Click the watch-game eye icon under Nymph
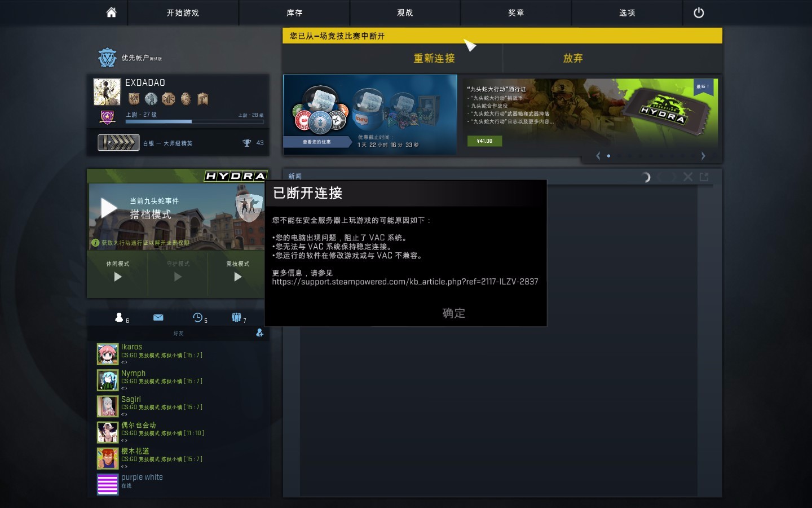 [124, 388]
